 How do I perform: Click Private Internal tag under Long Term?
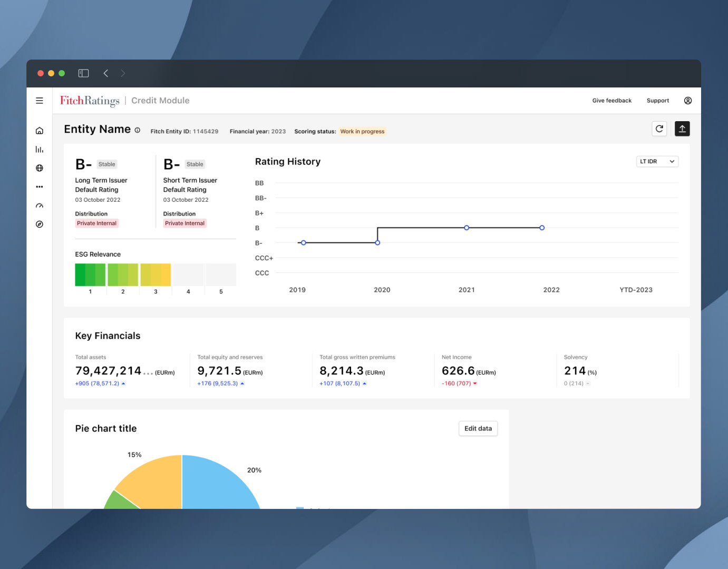tap(96, 223)
